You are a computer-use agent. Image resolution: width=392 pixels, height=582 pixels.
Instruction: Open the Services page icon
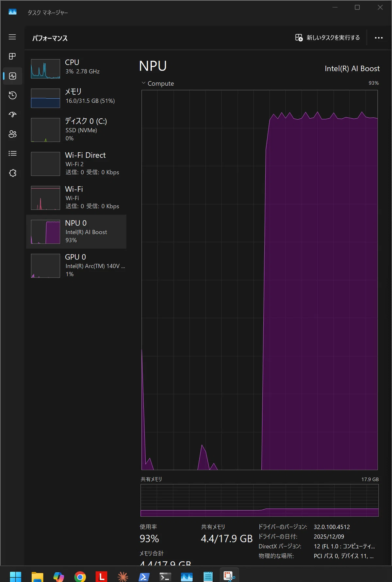pos(12,173)
